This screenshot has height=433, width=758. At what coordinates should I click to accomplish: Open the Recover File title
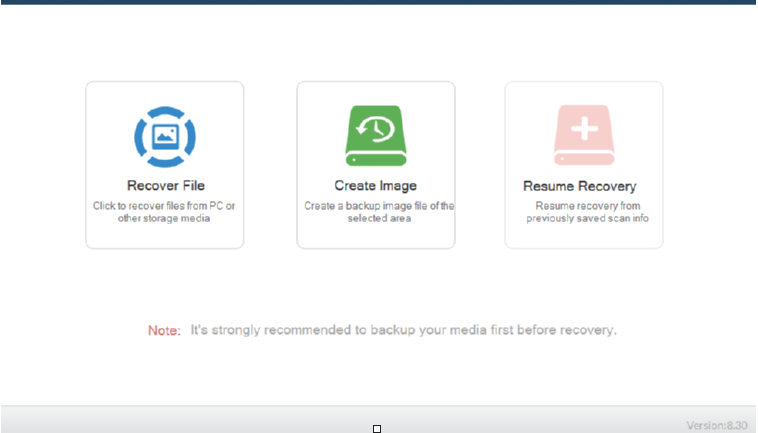click(166, 186)
